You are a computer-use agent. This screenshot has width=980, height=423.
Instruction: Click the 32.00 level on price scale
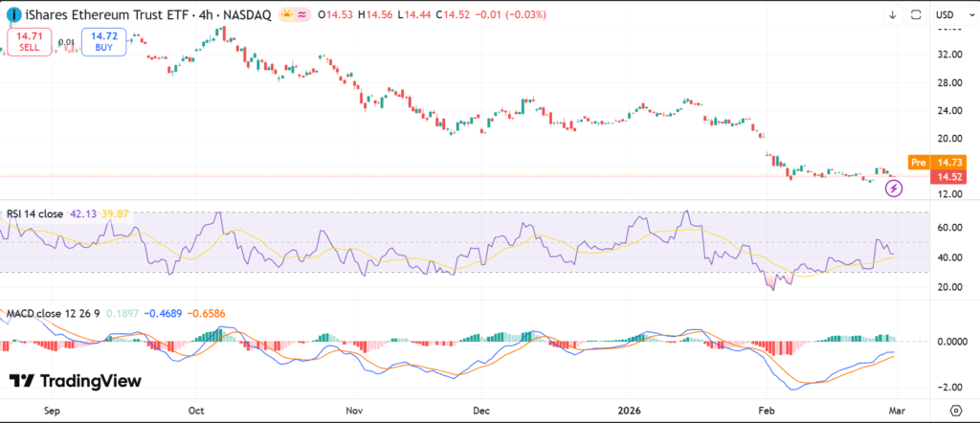[x=949, y=55]
